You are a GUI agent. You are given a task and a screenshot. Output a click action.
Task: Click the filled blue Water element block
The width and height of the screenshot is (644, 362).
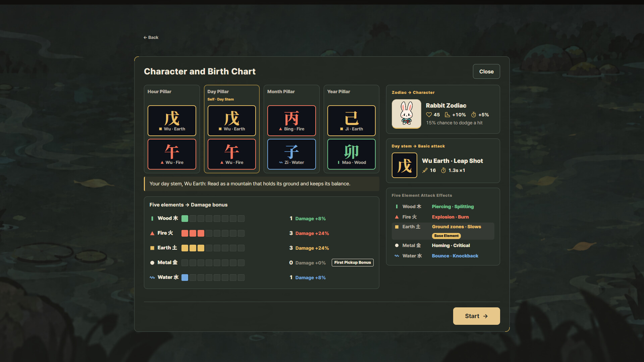click(185, 278)
